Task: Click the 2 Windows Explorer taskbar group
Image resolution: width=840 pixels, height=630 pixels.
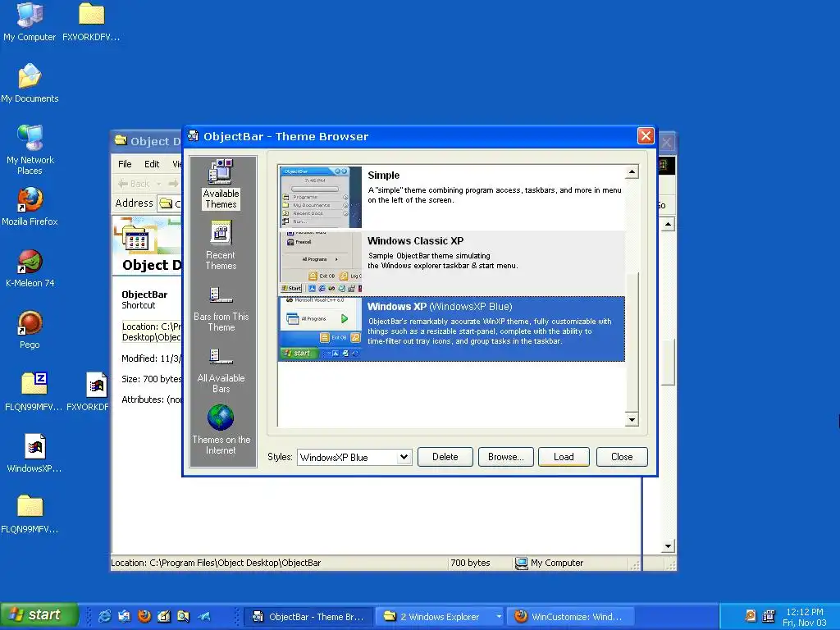Action: [x=440, y=617]
